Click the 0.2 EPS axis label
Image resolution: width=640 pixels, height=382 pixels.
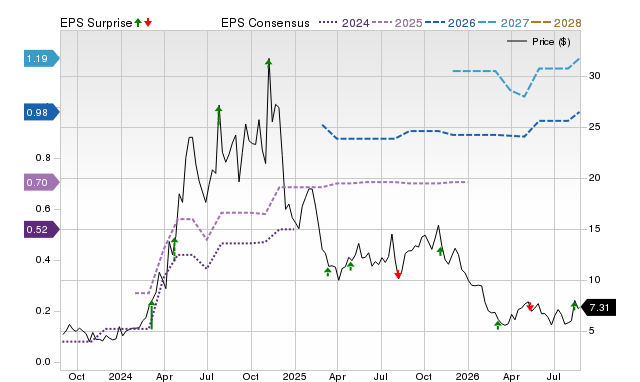pos(43,311)
